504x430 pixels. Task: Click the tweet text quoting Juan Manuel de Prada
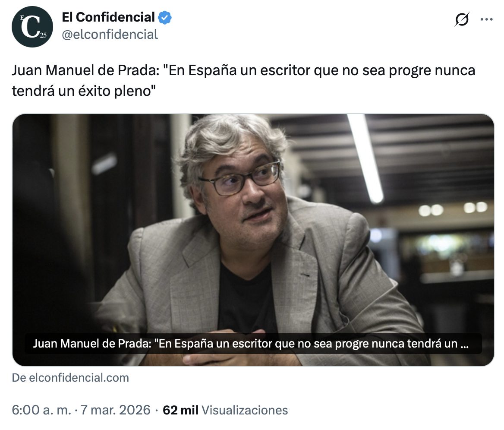tap(243, 80)
